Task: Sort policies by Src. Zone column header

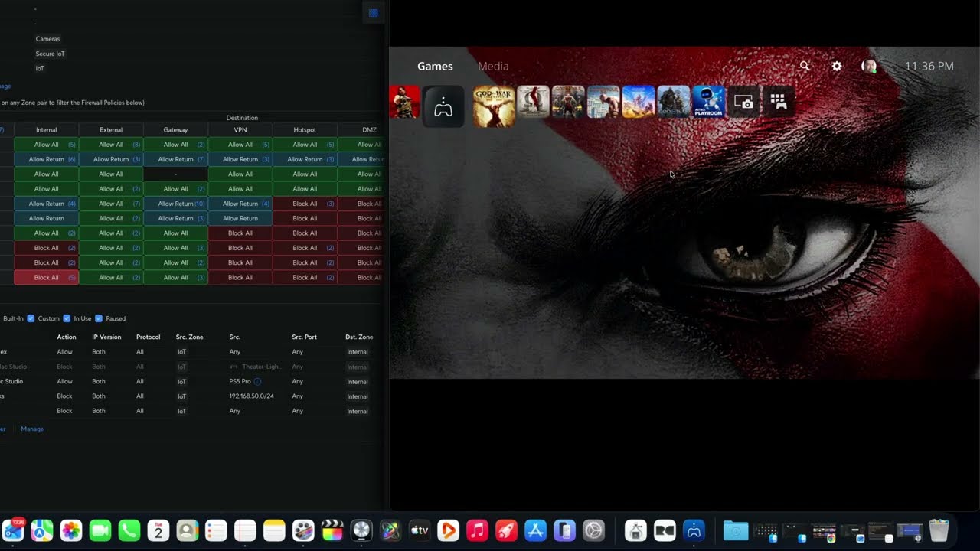Action: (189, 337)
